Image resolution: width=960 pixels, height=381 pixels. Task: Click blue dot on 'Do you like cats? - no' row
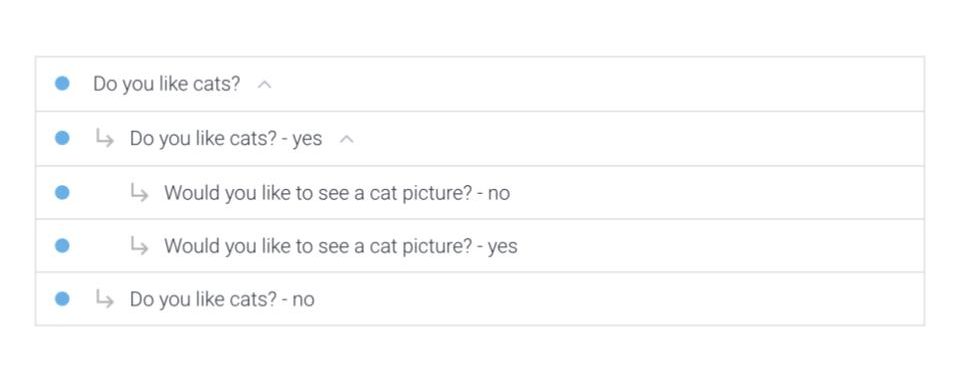[x=62, y=299]
